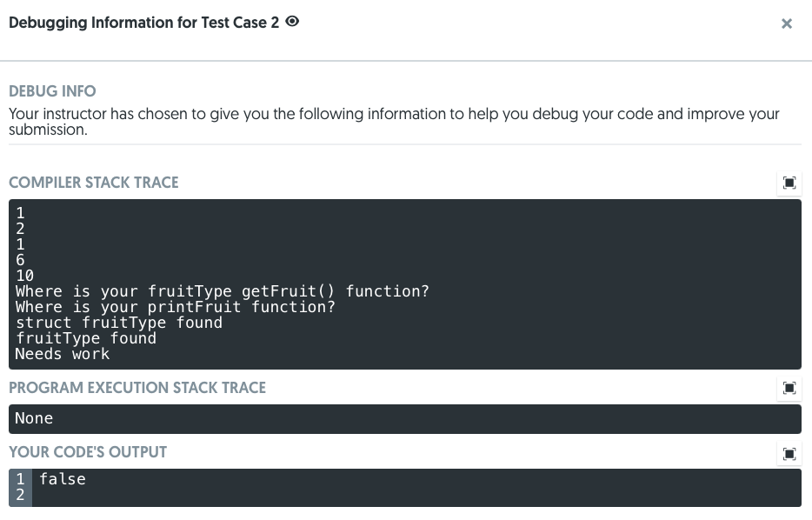Close the Debugging Information dialog

[x=787, y=24]
